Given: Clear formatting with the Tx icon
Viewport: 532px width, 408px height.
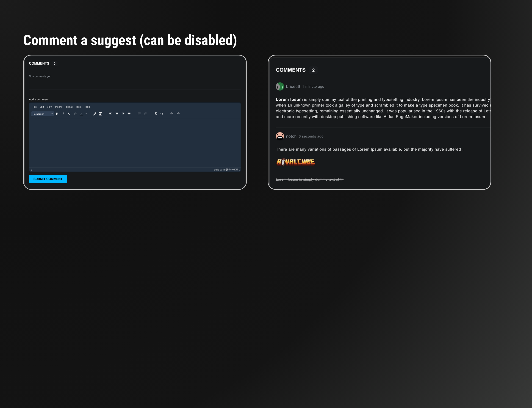Looking at the screenshot, I should (x=155, y=114).
